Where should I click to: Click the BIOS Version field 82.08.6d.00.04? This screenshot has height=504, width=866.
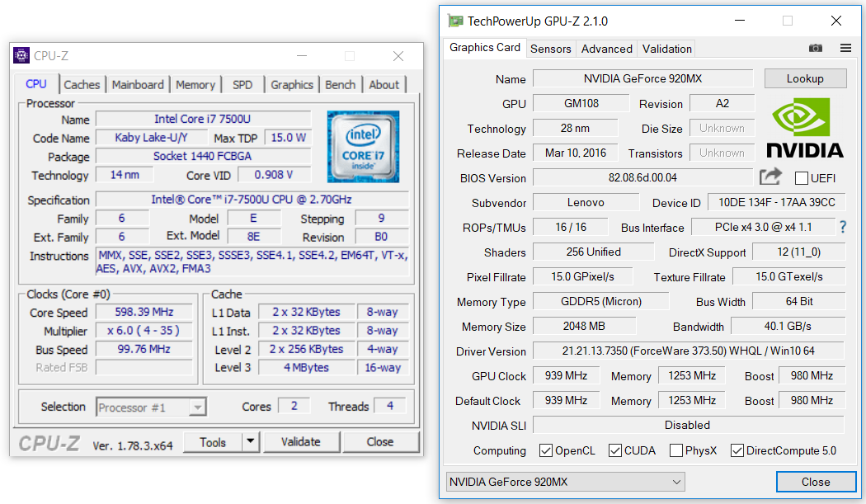pos(642,177)
